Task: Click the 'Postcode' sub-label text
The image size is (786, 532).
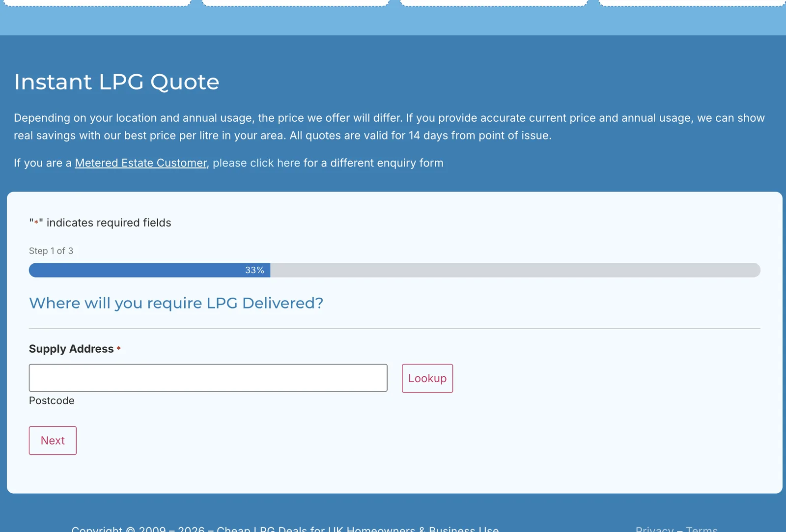Action: pos(52,401)
